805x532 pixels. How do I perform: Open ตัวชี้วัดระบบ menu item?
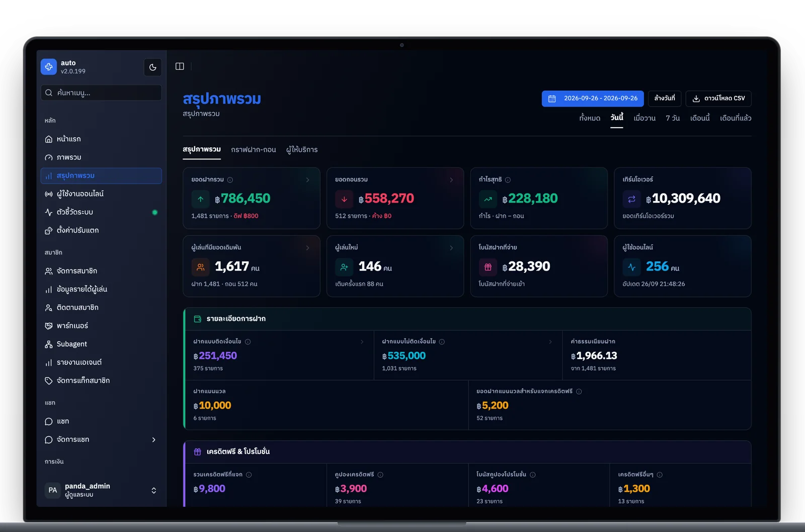101,212
